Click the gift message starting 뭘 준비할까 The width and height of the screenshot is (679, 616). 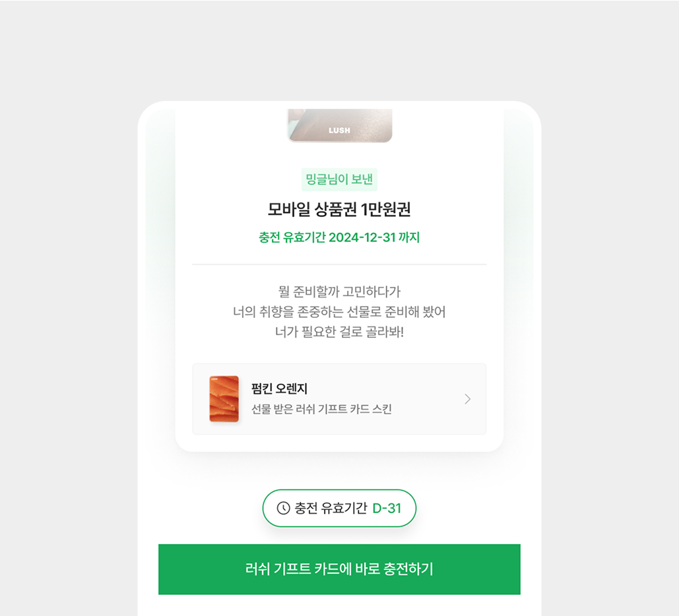click(x=339, y=312)
